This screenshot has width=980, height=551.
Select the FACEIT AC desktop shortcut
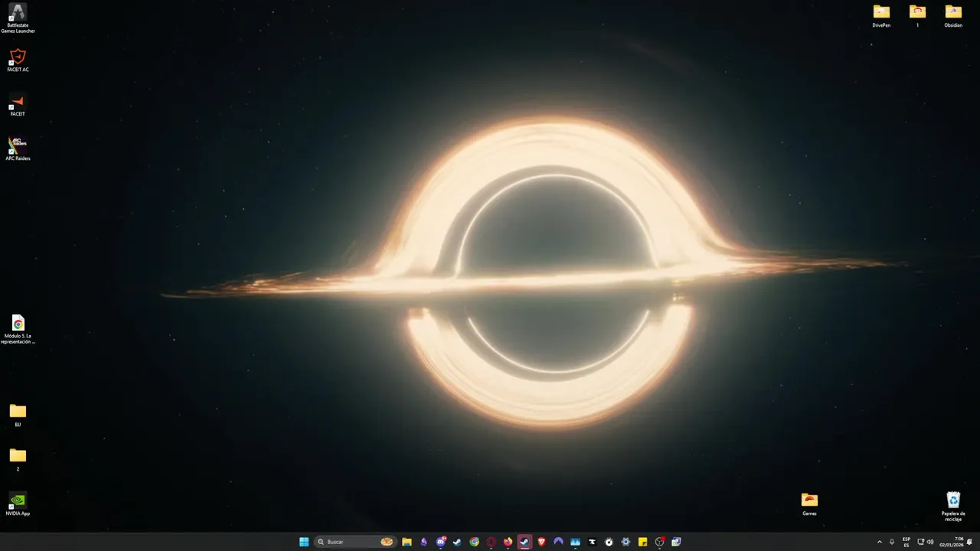18,60
